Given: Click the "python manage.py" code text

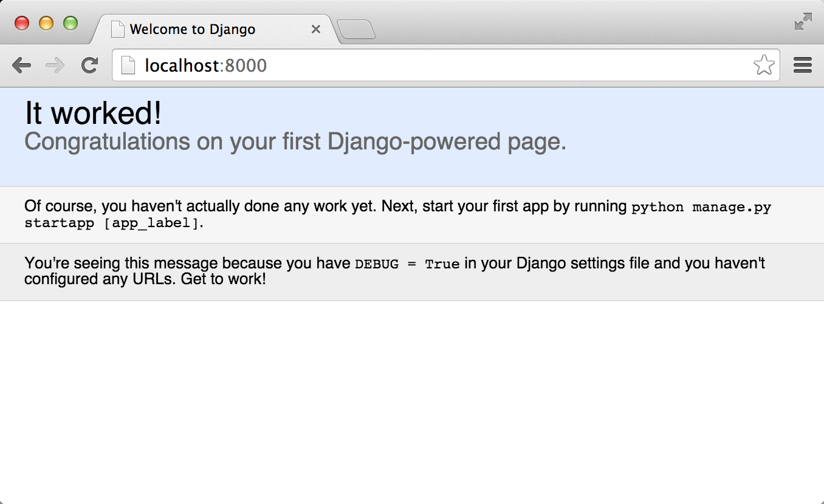Looking at the screenshot, I should click(x=701, y=208).
